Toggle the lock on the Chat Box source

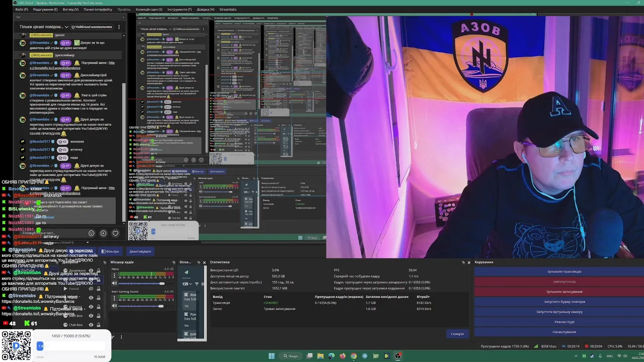tap(99, 325)
